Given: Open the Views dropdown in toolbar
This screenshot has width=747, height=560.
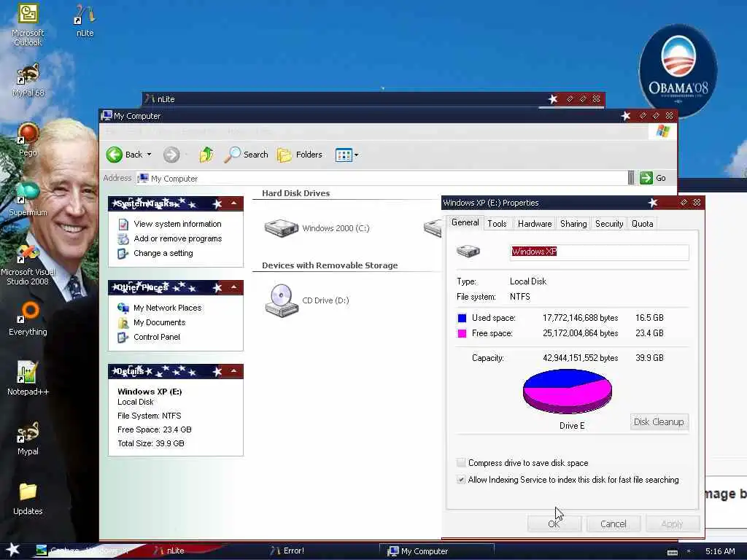Looking at the screenshot, I should pos(356,155).
